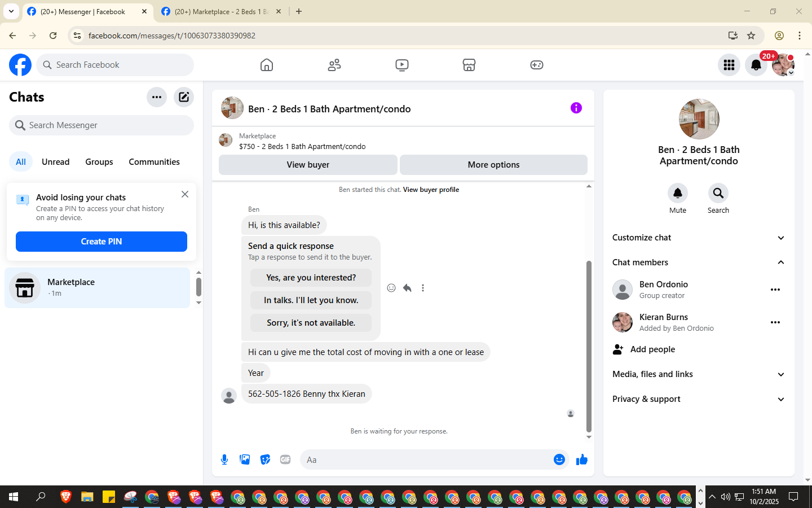Viewport: 812px width, 508px height.
Task: Click chat list scrollbar thumb
Action: [198, 287]
